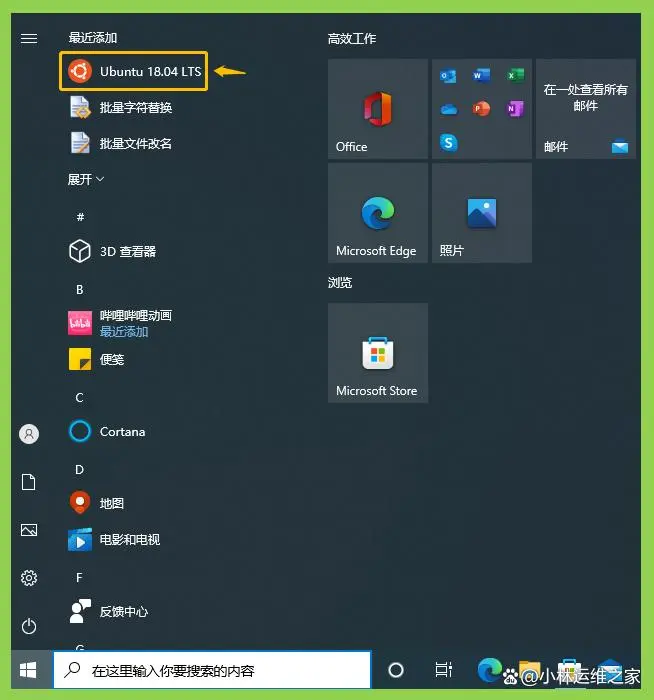Open PowerPoint in the Office apps tile

[x=481, y=108]
